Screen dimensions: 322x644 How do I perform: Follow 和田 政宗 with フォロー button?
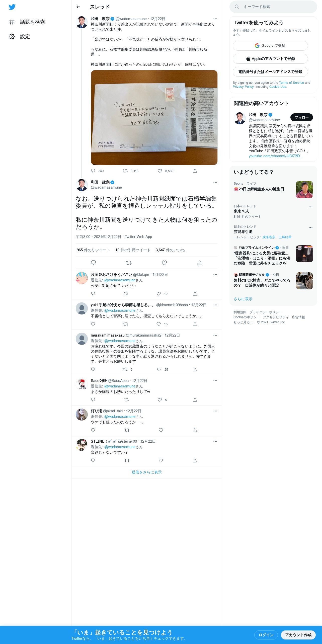point(301,117)
